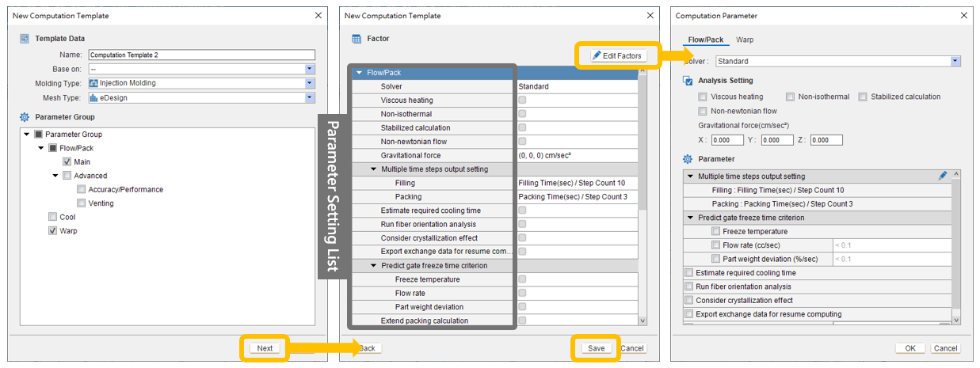Viewport: 980px width, 368px height.
Task: Click Cancel in Computation Parameter dialog
Action: [x=945, y=348]
